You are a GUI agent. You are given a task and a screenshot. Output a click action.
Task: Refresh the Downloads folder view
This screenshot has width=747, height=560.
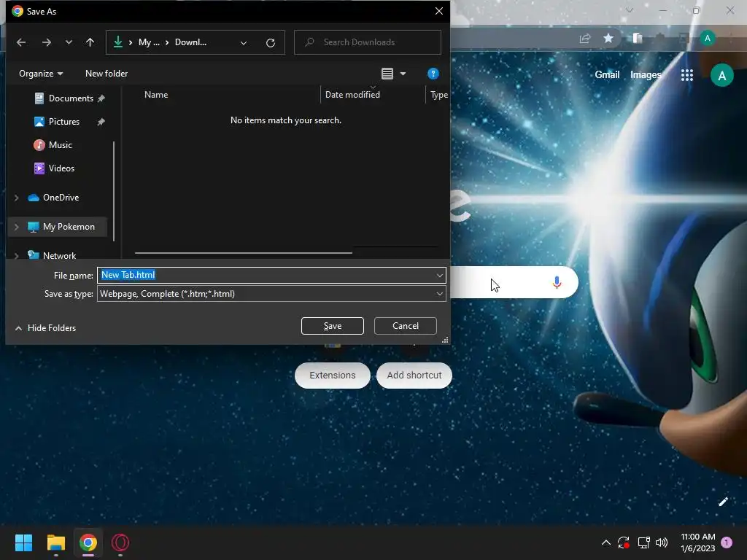click(271, 43)
